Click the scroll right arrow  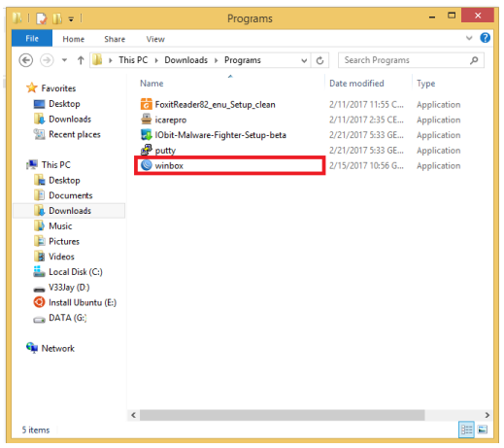point(487,415)
